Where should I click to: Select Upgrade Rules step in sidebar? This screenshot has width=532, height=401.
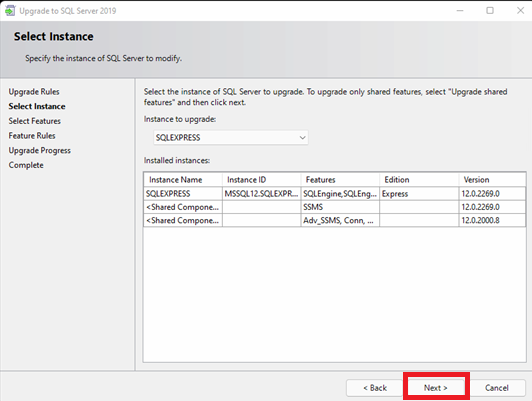click(34, 92)
